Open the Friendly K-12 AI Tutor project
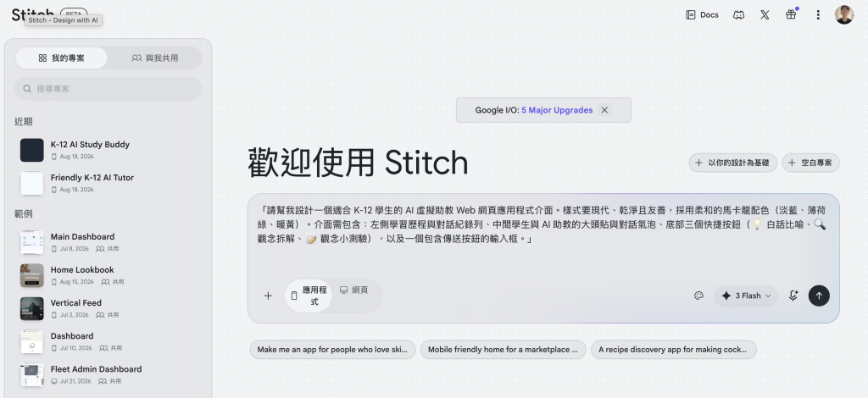 [108, 184]
